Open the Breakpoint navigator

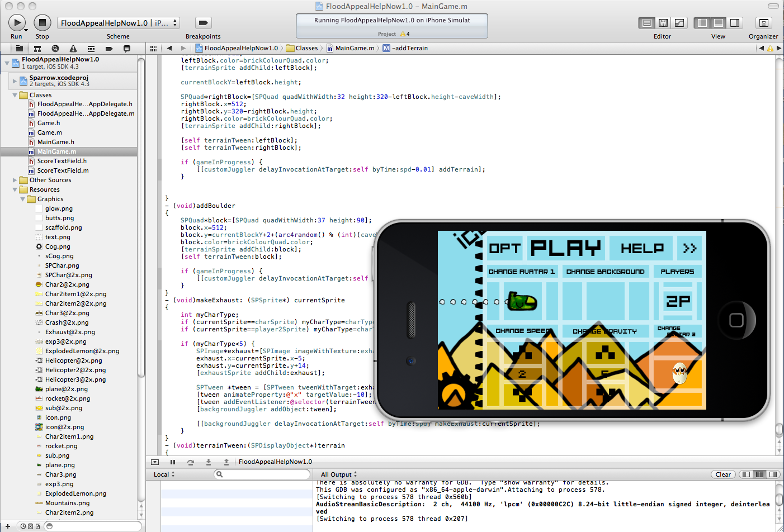[109, 48]
